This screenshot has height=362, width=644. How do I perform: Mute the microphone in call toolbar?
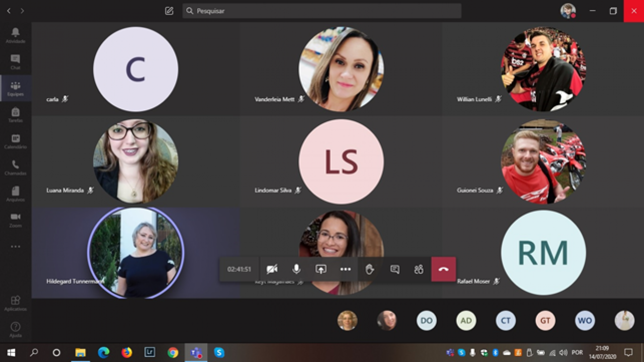[296, 269]
